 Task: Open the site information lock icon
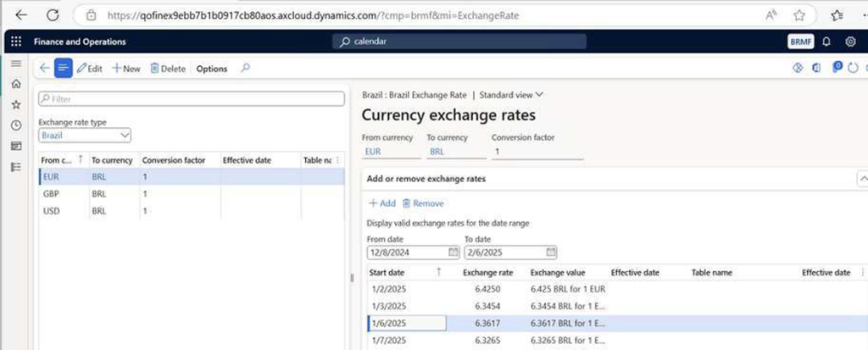pos(92,16)
